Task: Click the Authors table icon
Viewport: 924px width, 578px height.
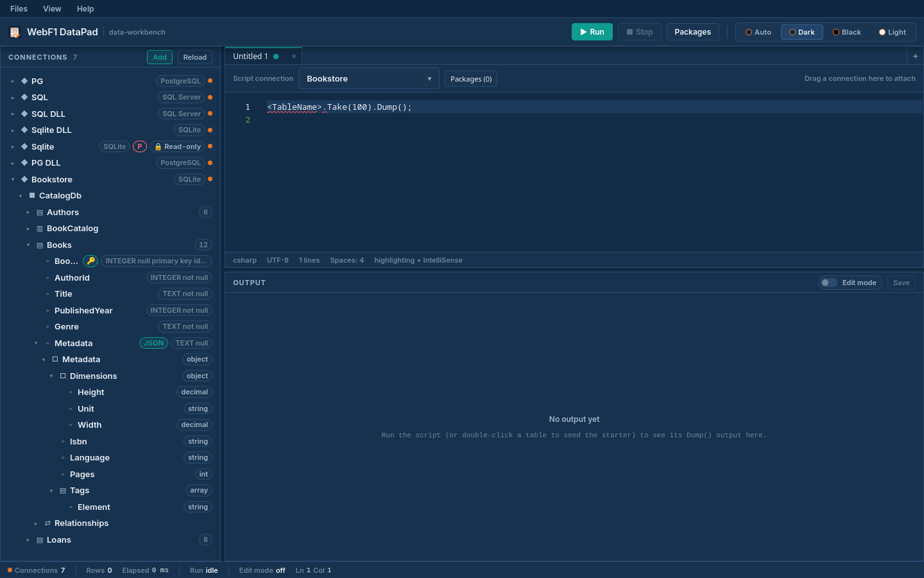Action: point(40,213)
